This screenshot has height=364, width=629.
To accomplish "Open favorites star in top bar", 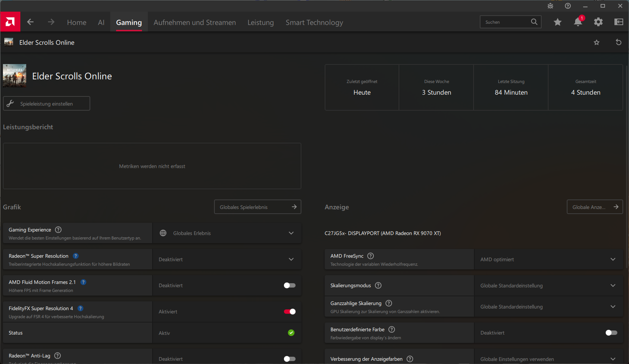I will (x=557, y=22).
